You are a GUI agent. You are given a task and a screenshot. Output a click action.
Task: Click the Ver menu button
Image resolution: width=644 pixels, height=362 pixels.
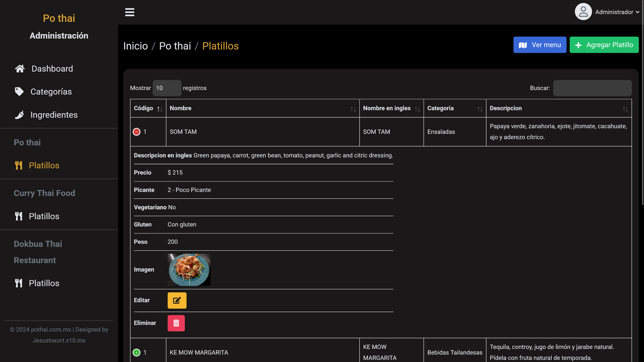[539, 45]
